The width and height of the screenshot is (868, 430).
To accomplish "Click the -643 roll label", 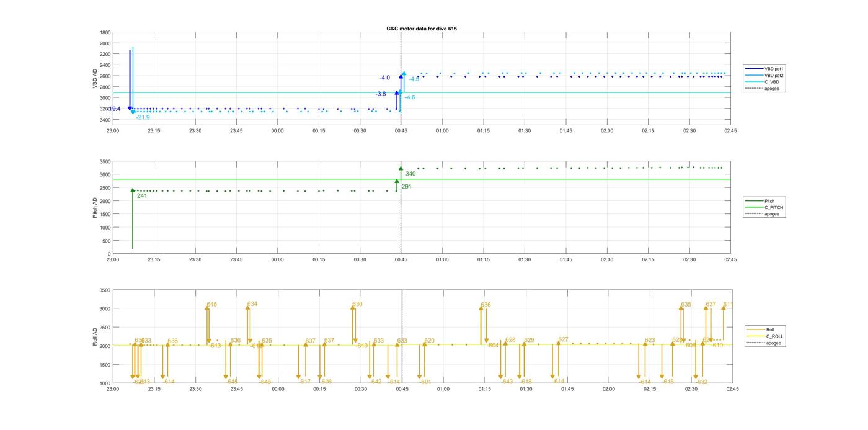I will click(x=507, y=382).
